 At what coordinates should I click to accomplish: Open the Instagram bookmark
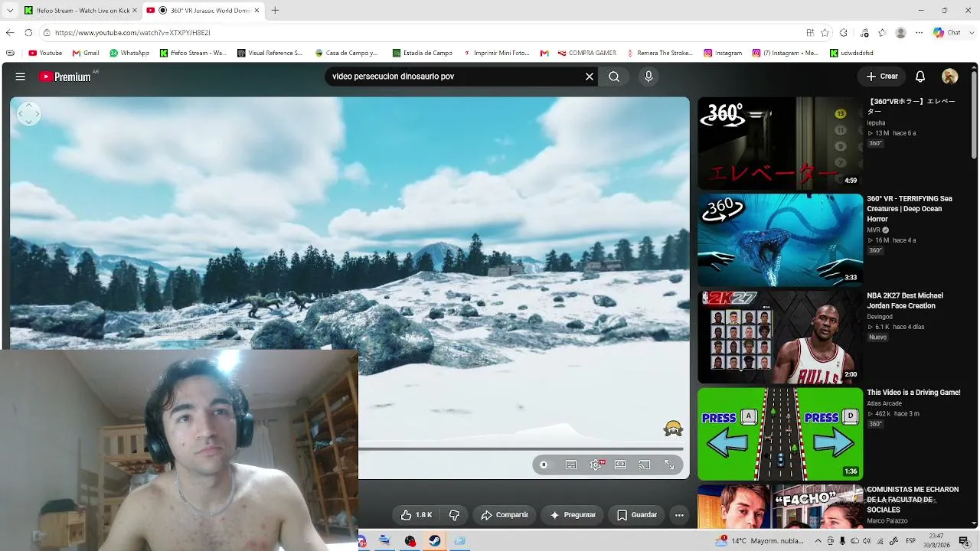coord(723,54)
